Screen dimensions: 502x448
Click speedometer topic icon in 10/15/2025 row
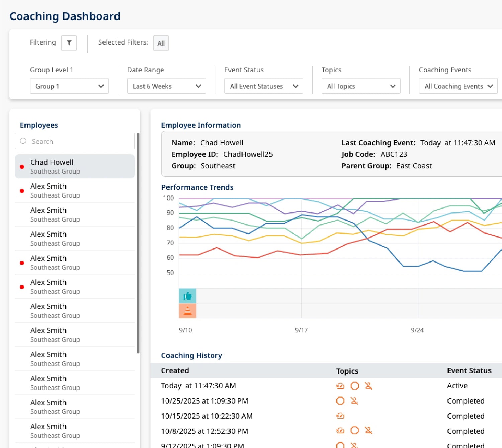340,416
